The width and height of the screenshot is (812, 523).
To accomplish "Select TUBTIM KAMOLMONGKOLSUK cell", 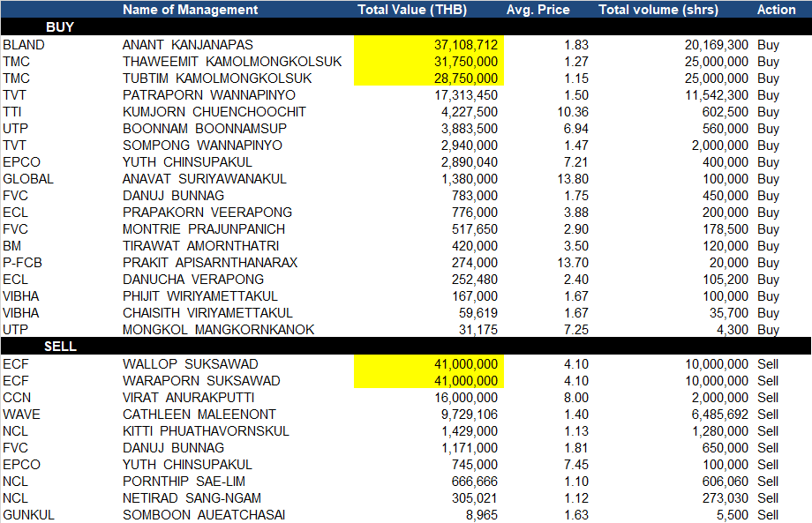I will point(217,78).
